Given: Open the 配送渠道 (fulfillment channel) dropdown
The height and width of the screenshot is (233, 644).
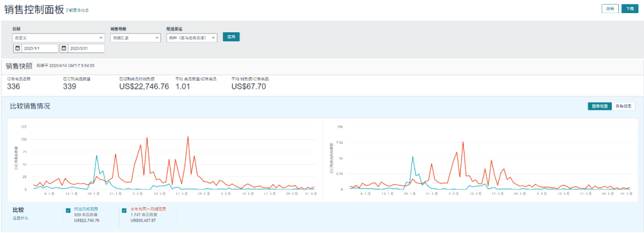Looking at the screenshot, I should coord(191,38).
